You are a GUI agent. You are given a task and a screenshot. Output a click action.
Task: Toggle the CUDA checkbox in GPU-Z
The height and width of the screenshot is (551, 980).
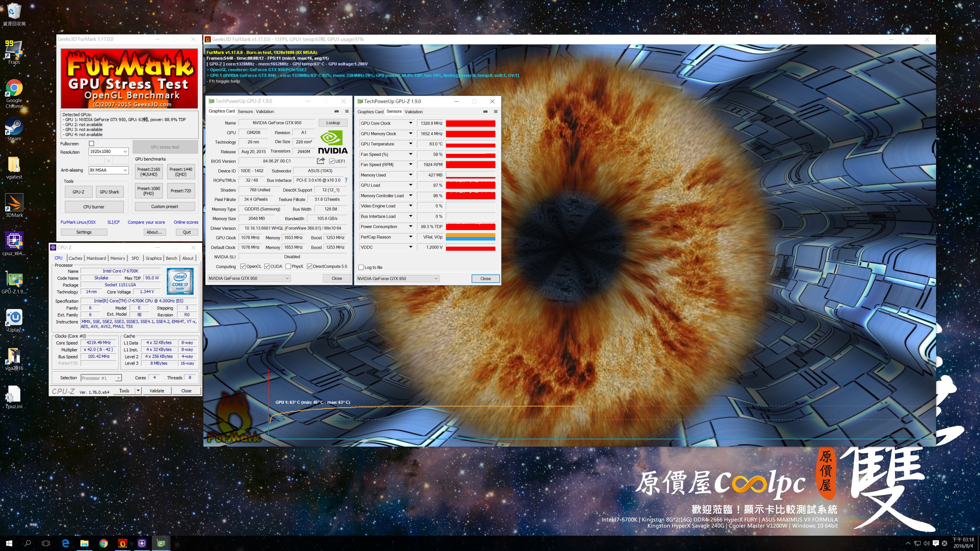point(267,267)
